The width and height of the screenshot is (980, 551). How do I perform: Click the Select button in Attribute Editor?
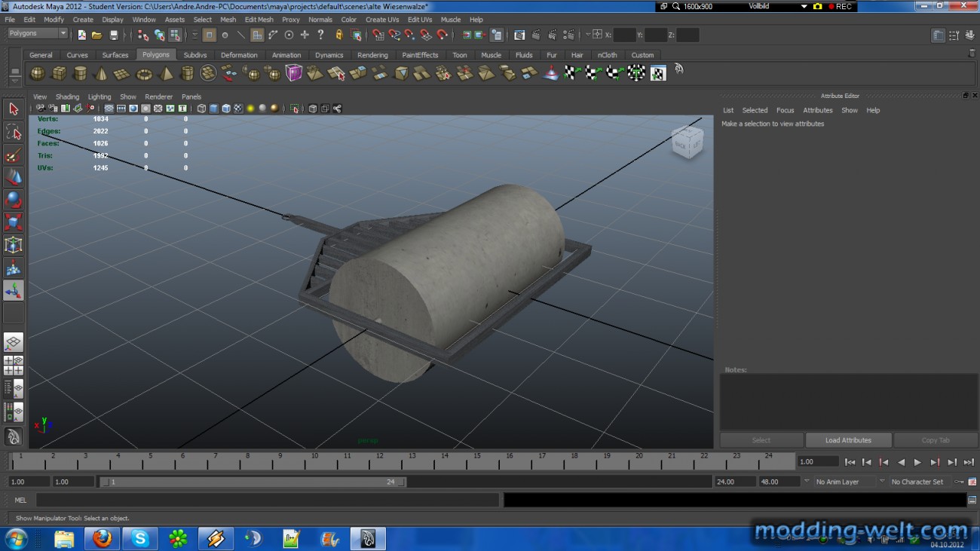[x=761, y=440]
